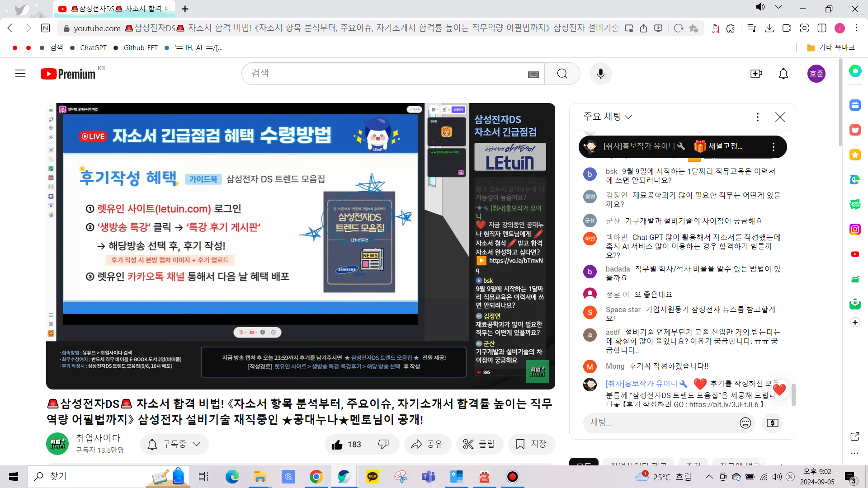The width and height of the screenshot is (868, 488).
Task: Open a new browser tab
Action: click(185, 9)
